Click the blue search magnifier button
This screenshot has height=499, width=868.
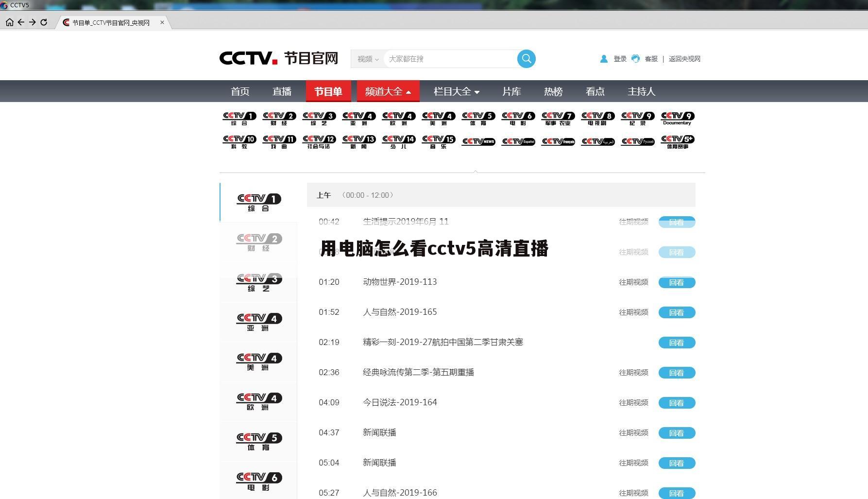526,59
